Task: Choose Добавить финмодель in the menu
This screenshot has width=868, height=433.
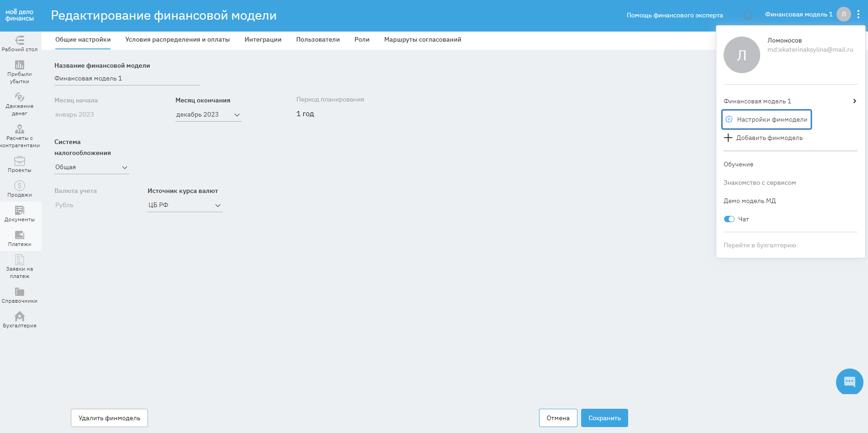Action: pyautogui.click(x=763, y=138)
